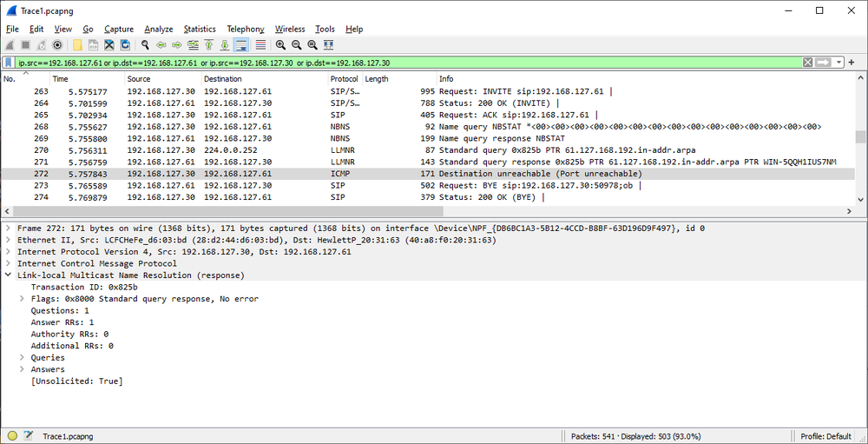Toggle auto-scroll during live capture
868x444 pixels.
pos(240,45)
